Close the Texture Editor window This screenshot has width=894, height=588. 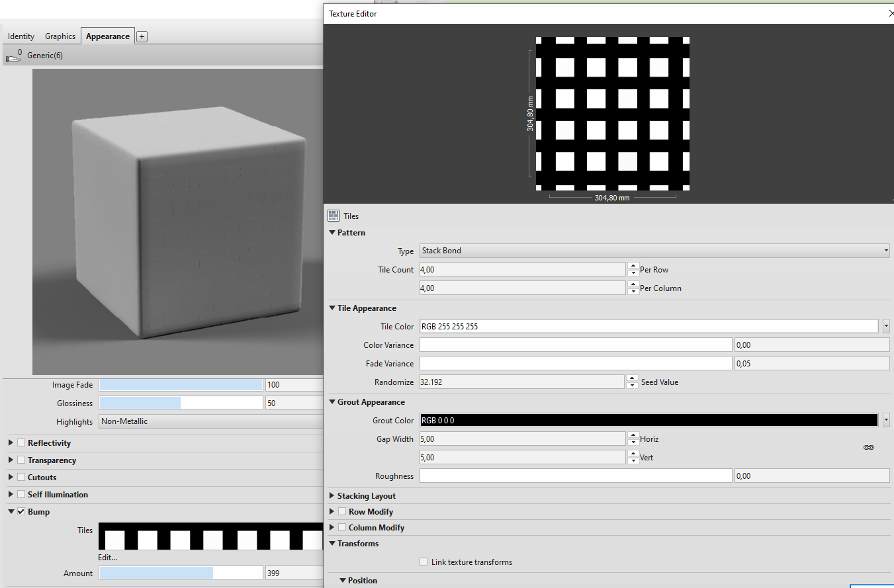point(891,13)
